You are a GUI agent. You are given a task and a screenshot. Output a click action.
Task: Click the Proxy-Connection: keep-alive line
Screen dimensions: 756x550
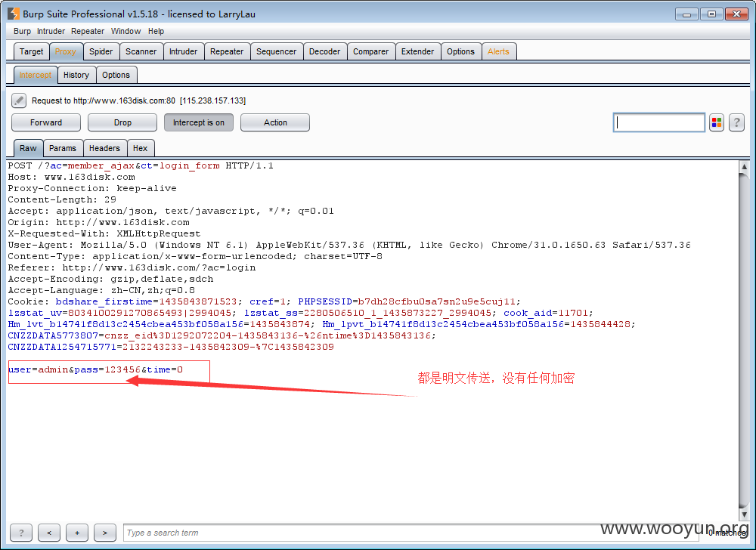coord(92,188)
